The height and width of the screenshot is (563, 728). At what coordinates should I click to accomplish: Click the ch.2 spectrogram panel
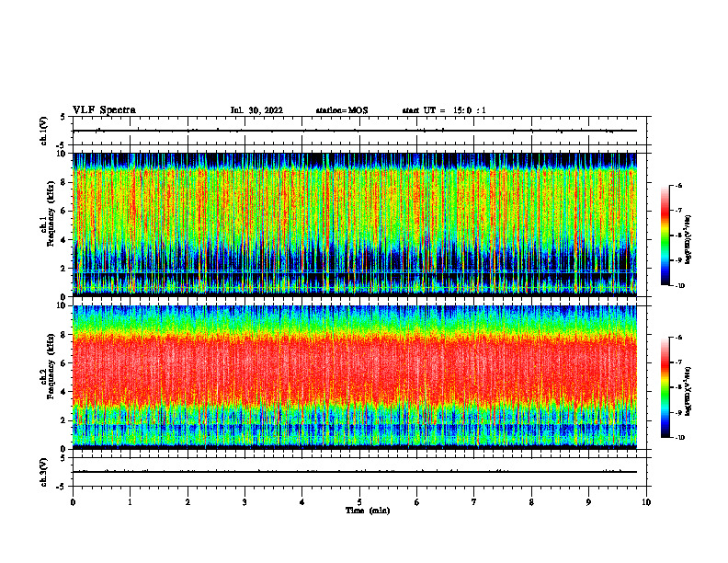[x=355, y=377]
